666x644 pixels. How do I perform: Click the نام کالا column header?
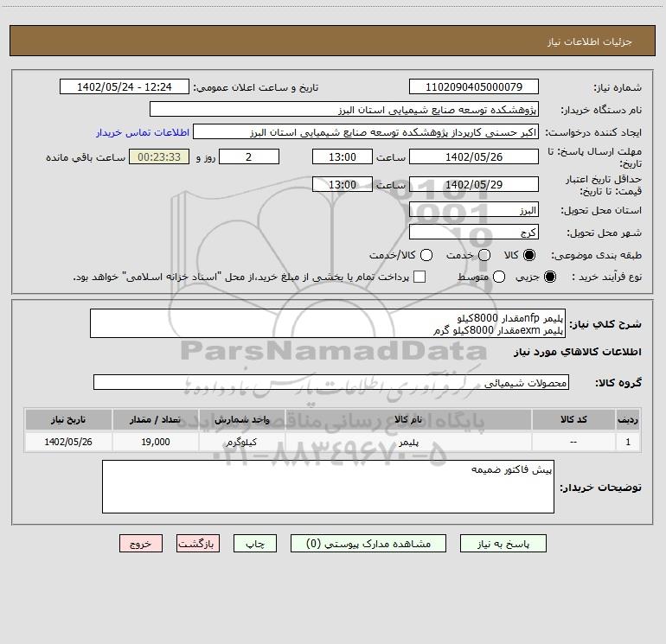coord(408,420)
